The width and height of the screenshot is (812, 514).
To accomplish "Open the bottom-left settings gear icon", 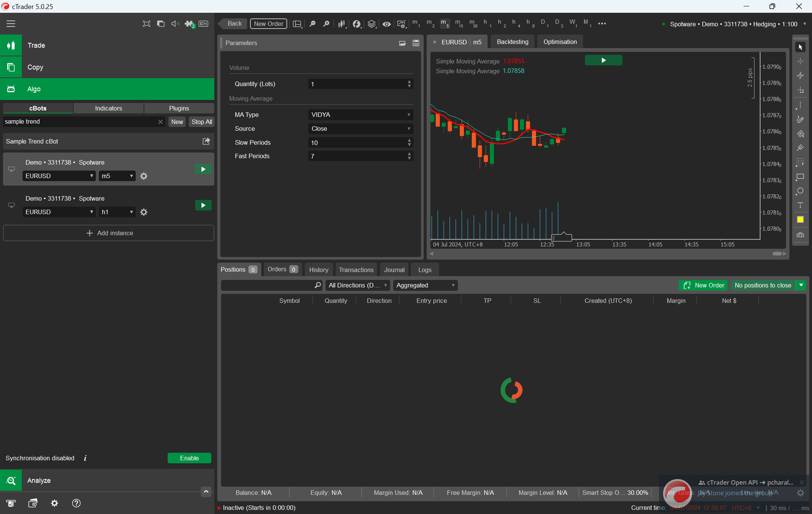I will (55, 503).
